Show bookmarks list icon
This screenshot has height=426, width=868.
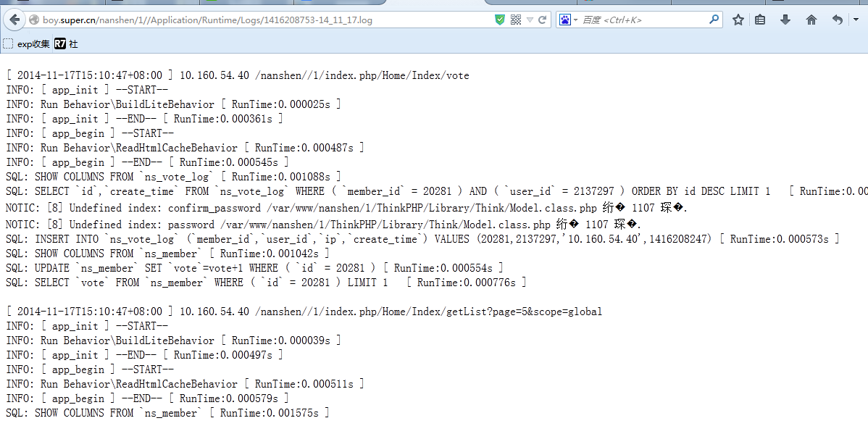click(x=760, y=20)
